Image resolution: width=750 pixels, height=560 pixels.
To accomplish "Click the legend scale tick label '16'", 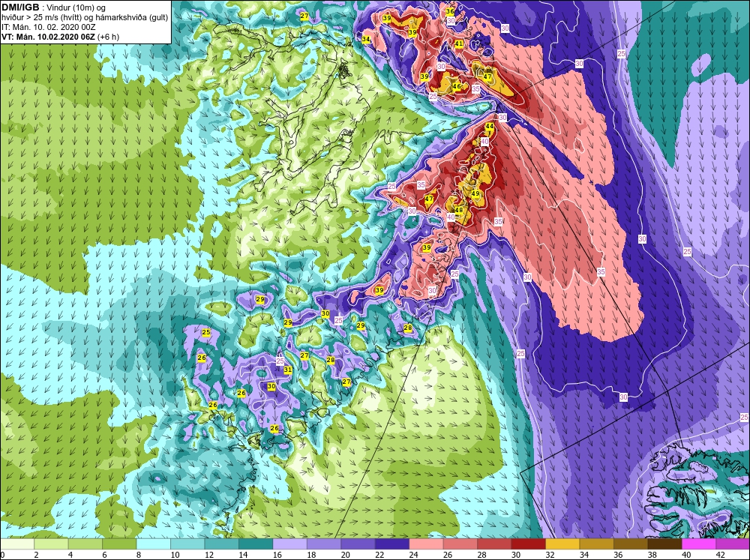I will click(277, 555).
